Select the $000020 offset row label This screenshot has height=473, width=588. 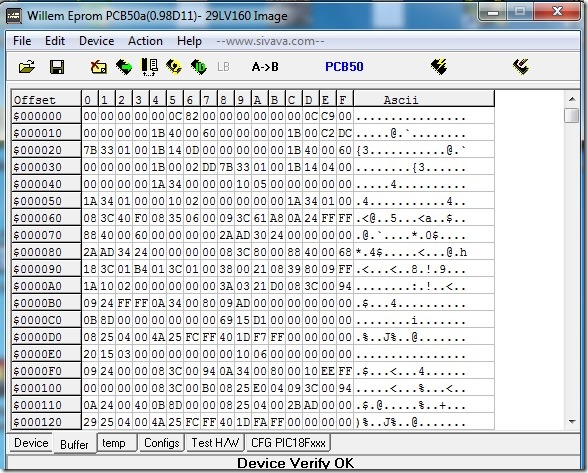pos(46,150)
